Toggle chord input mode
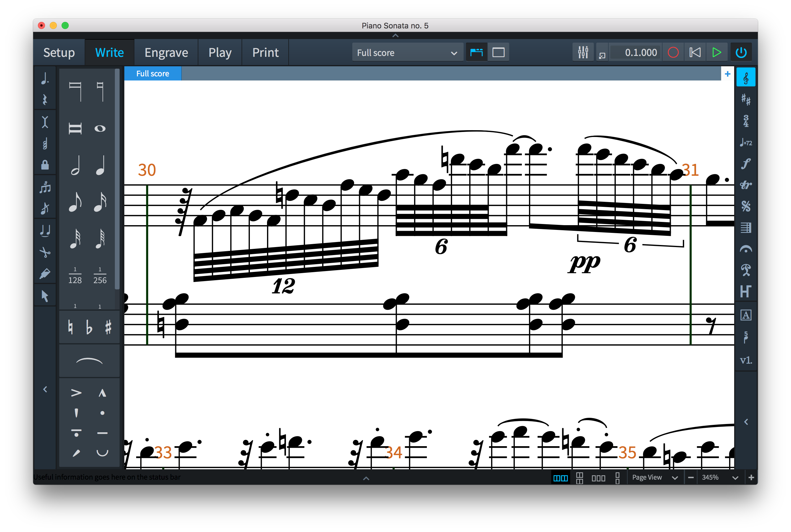Screen dimensions: 791x532 45,144
